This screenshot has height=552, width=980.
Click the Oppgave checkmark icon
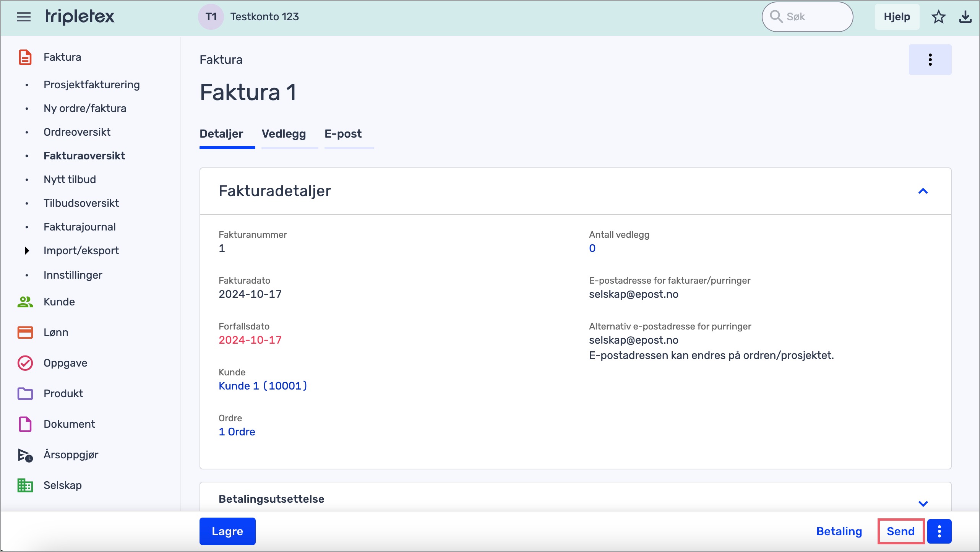(25, 363)
